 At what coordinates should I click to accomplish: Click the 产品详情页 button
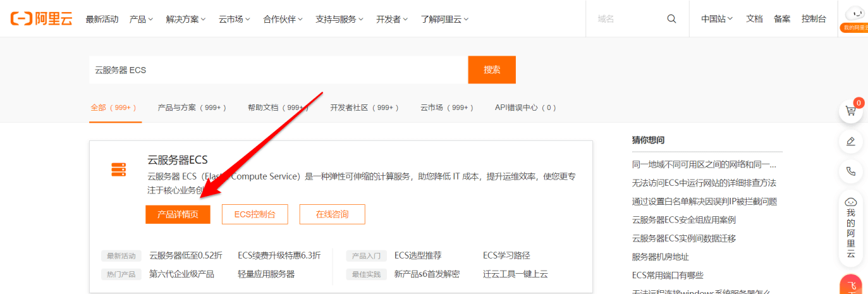pyautogui.click(x=178, y=214)
